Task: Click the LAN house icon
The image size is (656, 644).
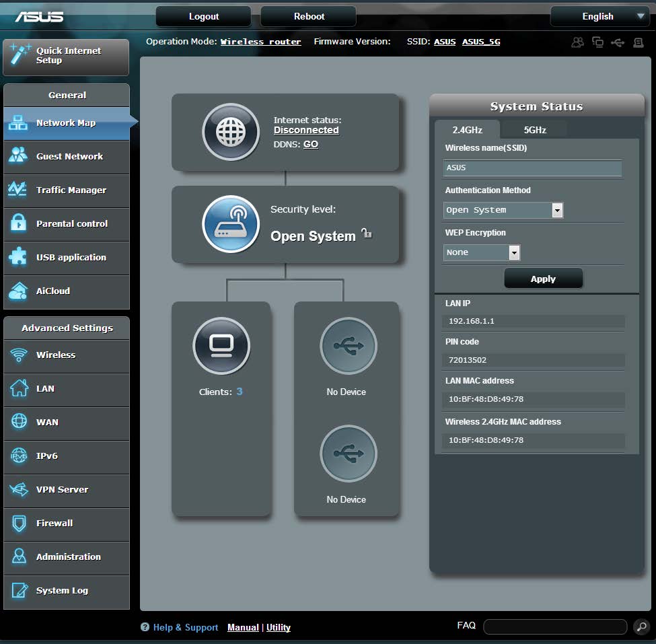Action: (19, 388)
